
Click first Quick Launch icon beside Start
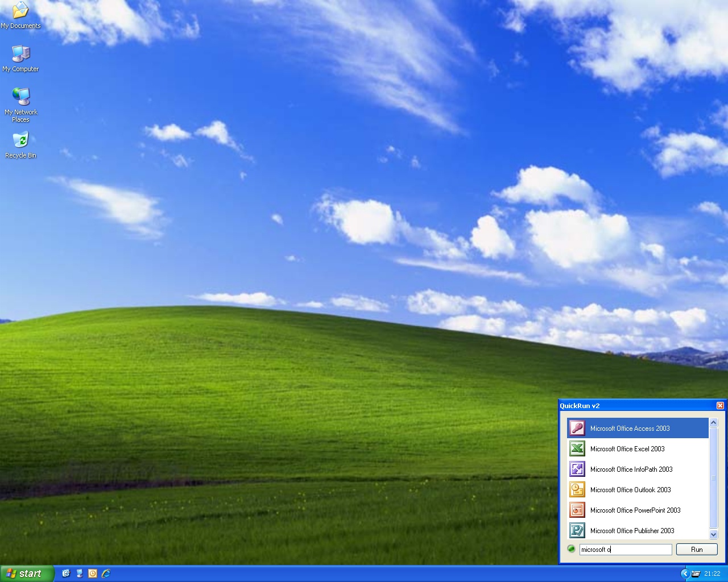point(66,573)
